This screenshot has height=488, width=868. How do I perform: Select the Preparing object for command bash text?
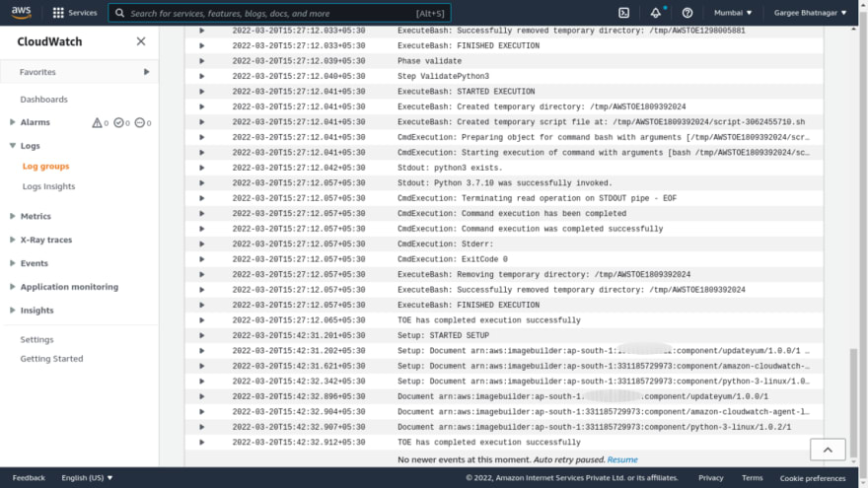click(x=603, y=137)
